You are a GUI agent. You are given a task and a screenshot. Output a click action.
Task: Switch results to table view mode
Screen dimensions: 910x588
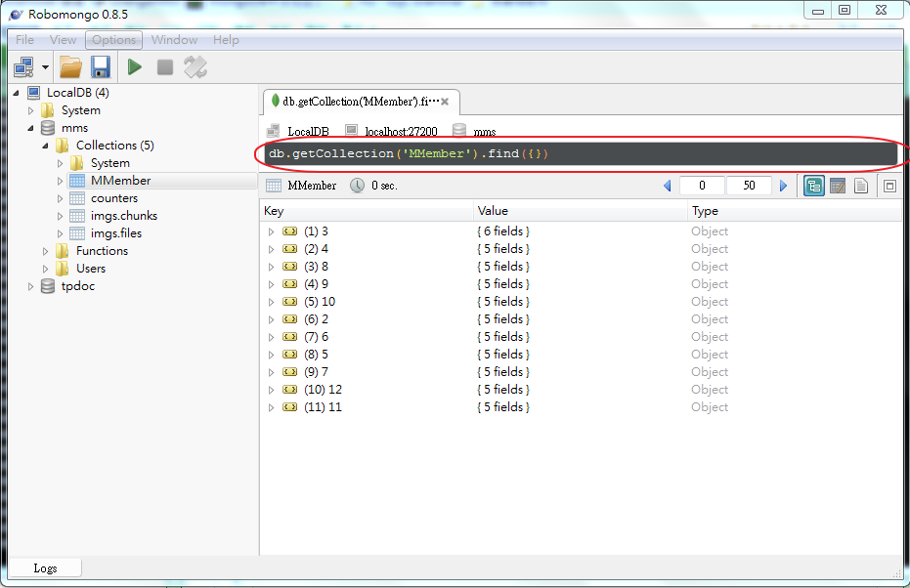click(838, 186)
